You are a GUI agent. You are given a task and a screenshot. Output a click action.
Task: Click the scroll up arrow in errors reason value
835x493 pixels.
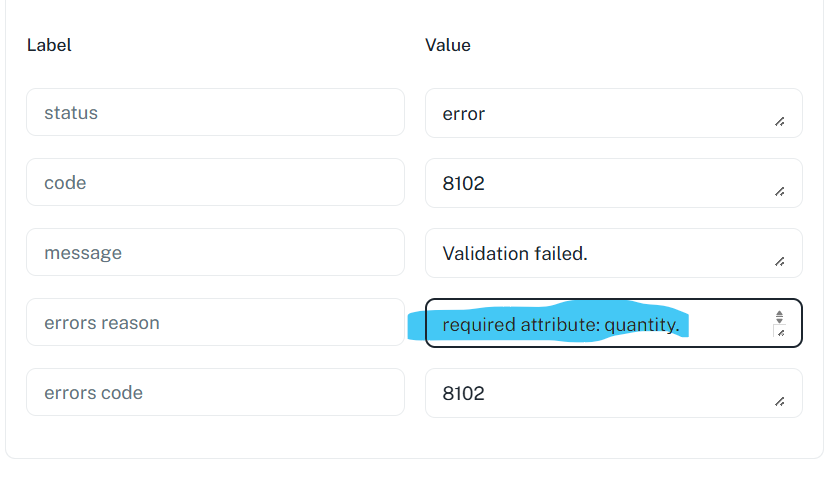point(779,314)
